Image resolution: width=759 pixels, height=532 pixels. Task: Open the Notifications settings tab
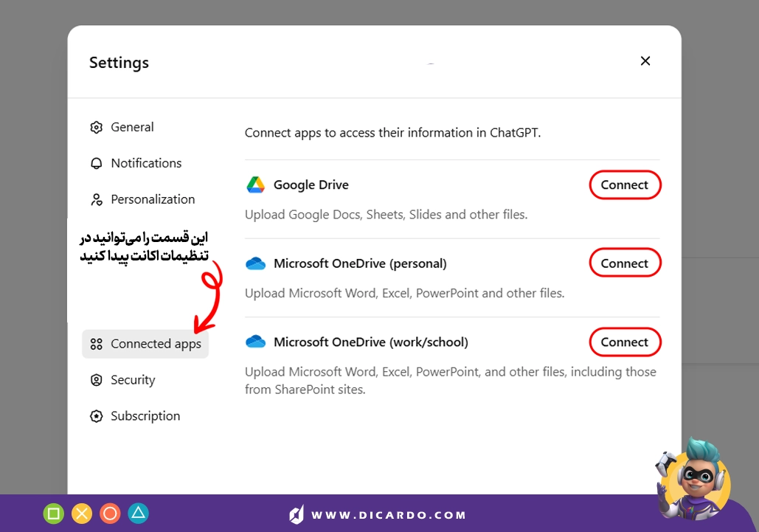coord(136,163)
